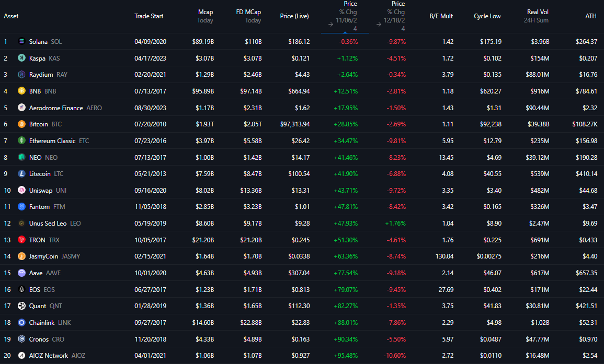Sort by the Trade Start column header
Viewport: 604px width, 364px height.
pyautogui.click(x=149, y=16)
